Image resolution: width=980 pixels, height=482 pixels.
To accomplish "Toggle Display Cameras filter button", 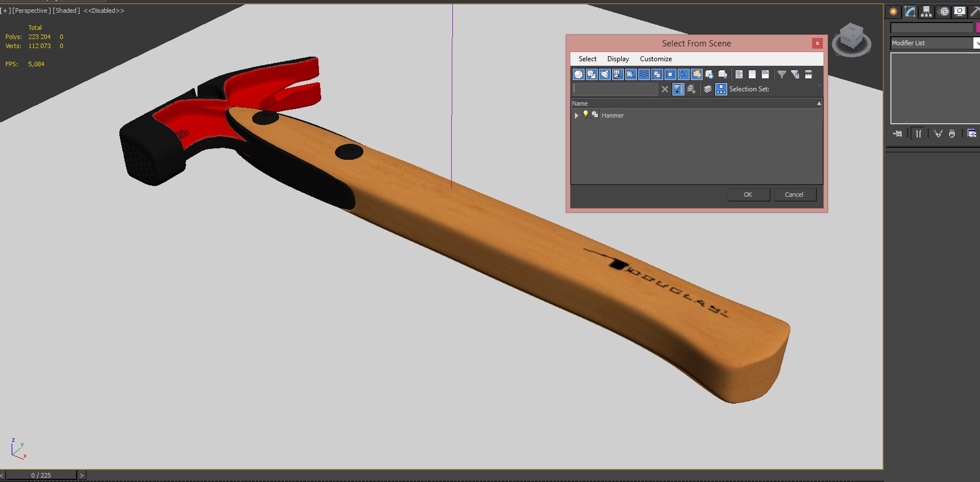I will tap(618, 74).
